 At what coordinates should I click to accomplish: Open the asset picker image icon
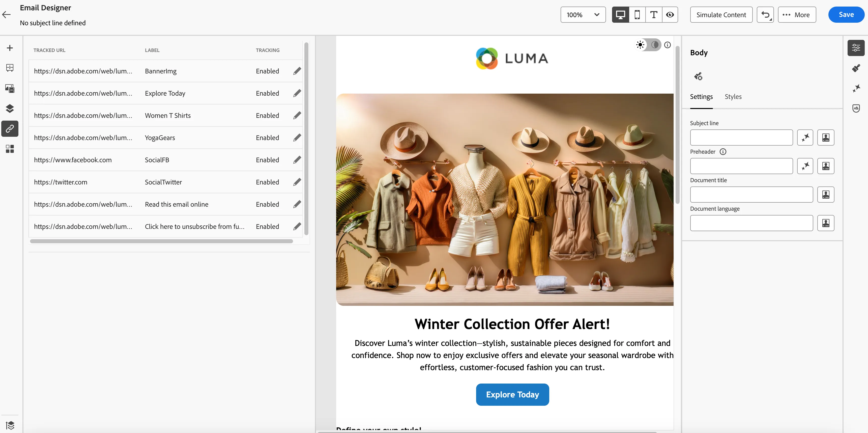(x=10, y=88)
